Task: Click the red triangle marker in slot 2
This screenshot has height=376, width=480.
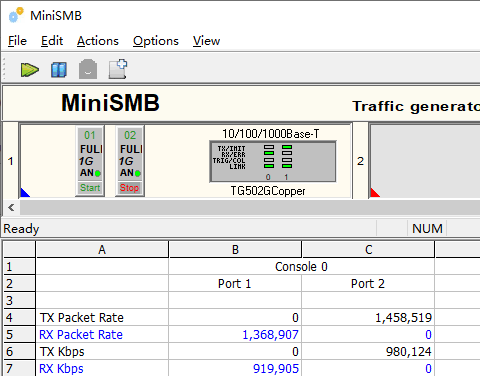Action: 374,193
